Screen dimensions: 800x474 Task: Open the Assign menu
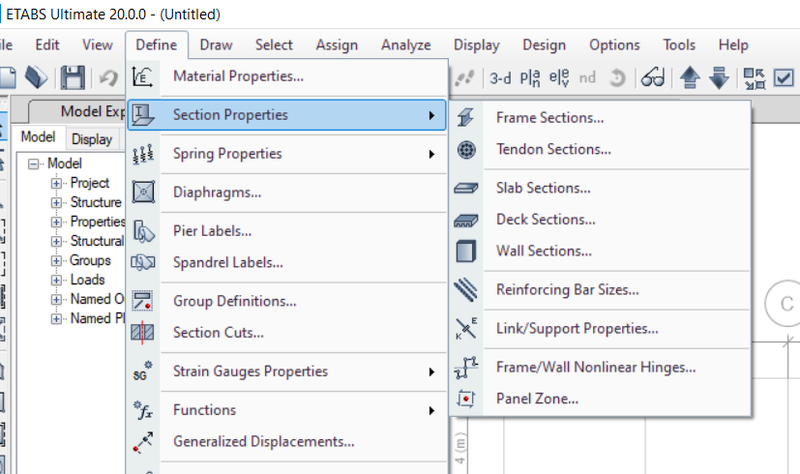coord(337,45)
